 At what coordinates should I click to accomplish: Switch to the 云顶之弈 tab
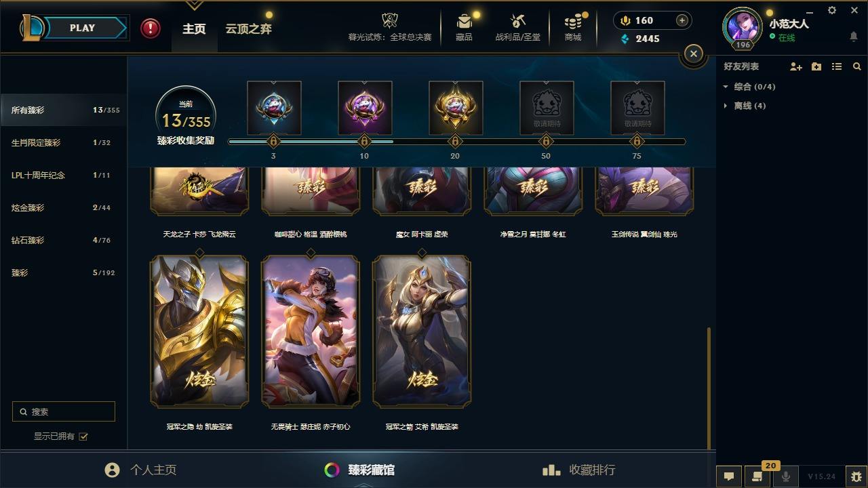[x=248, y=29]
